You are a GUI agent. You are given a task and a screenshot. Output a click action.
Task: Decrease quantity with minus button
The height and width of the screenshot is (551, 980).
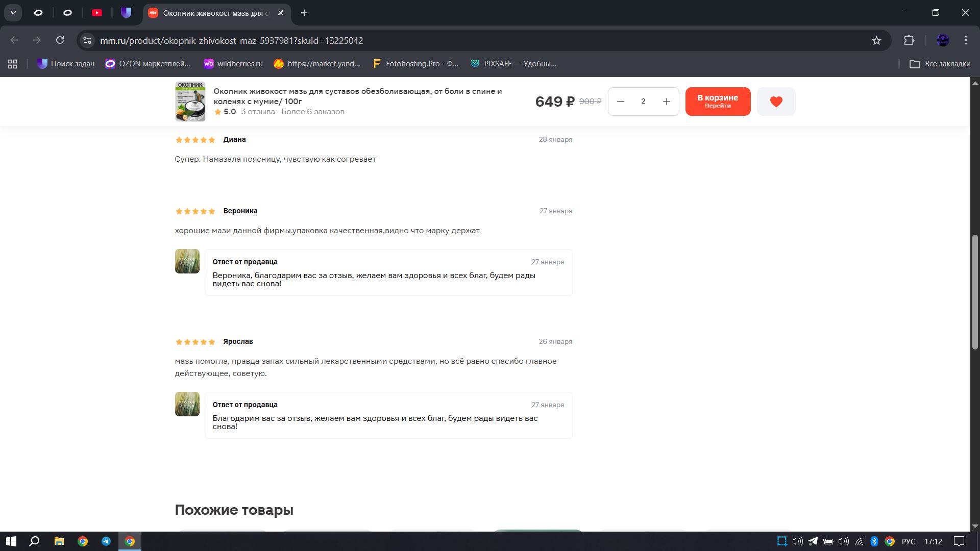coord(621,102)
